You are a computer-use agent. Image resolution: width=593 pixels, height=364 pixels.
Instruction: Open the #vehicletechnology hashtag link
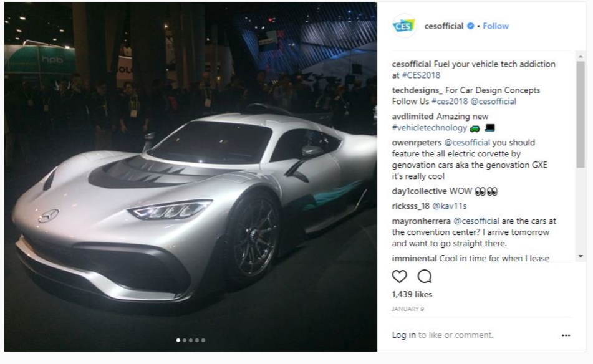coord(429,128)
